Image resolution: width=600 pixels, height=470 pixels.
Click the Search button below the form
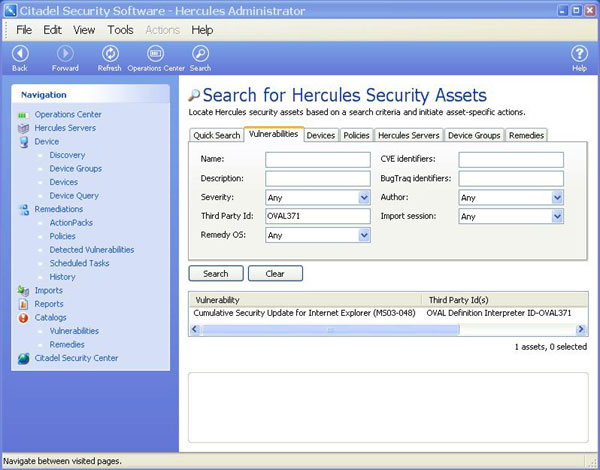point(215,273)
